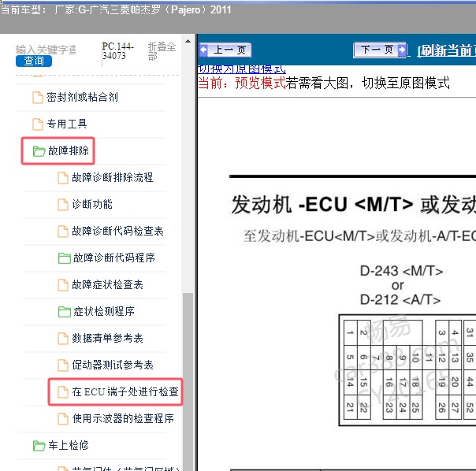Open 故障诊断排除流程 document
The width and height of the screenshot is (476, 471).
coord(113,177)
